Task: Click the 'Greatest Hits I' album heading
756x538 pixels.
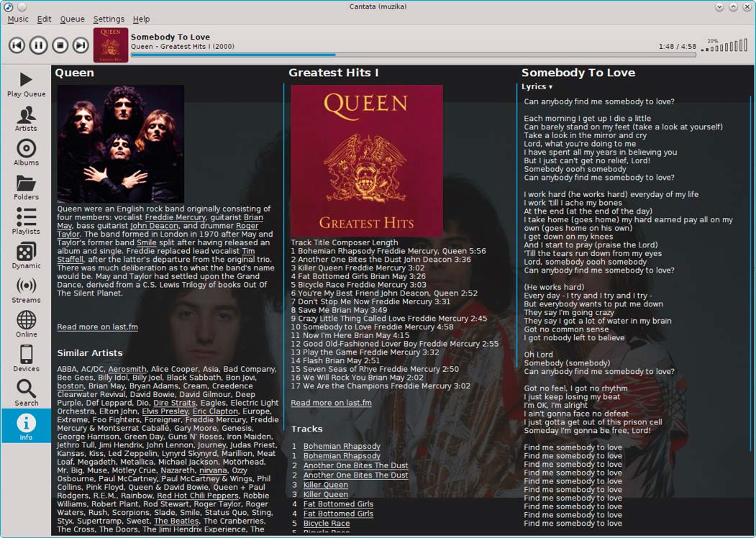Action: click(x=334, y=73)
